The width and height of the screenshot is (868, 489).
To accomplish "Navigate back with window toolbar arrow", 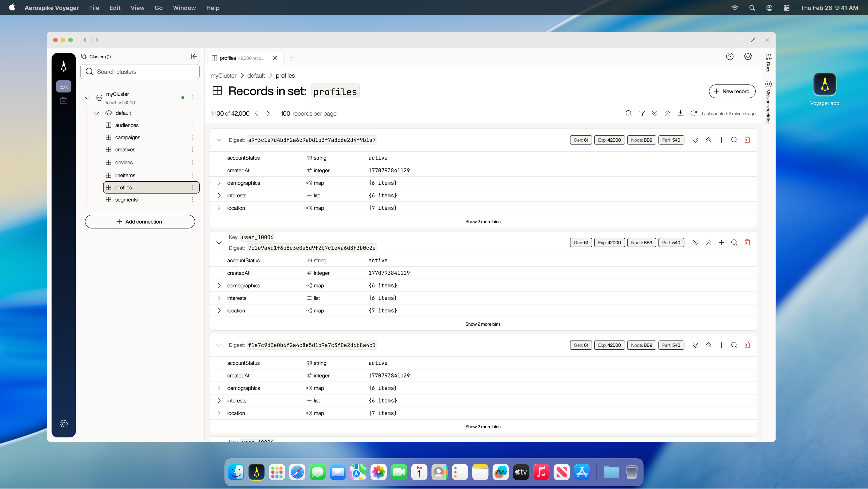I will [85, 40].
